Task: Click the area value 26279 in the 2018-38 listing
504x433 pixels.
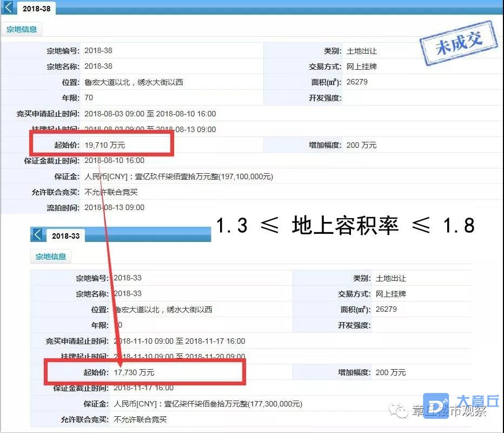Action: [357, 82]
